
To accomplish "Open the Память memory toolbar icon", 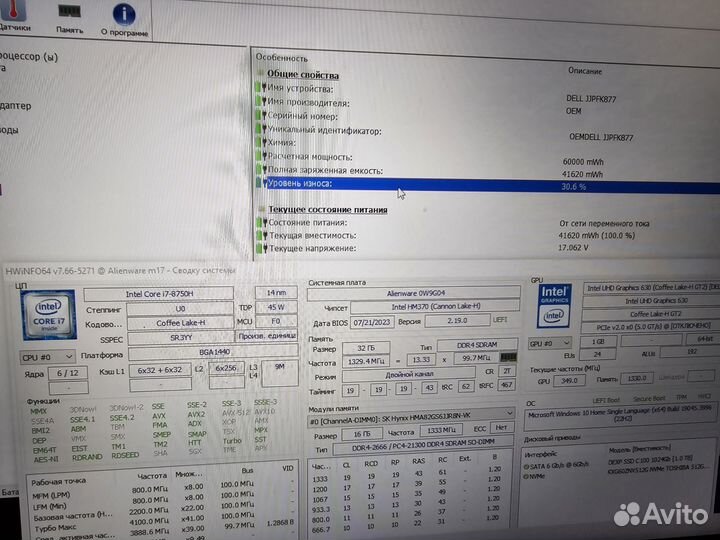I will [69, 18].
